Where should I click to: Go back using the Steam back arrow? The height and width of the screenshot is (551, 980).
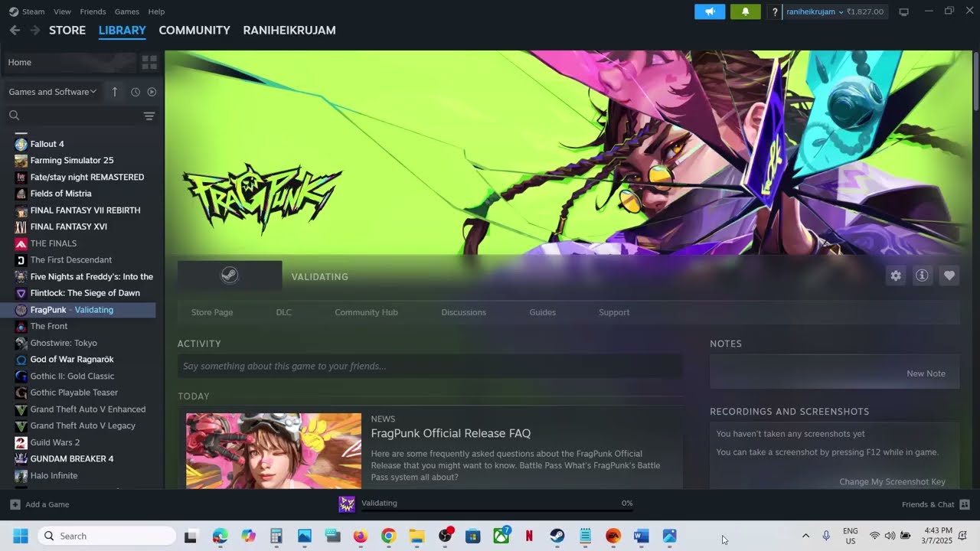(x=15, y=30)
